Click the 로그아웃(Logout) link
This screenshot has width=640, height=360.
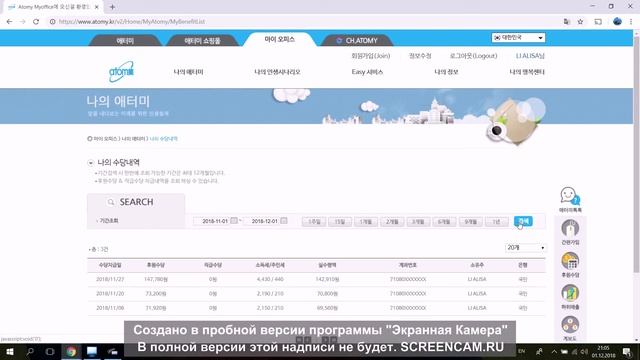click(x=473, y=56)
